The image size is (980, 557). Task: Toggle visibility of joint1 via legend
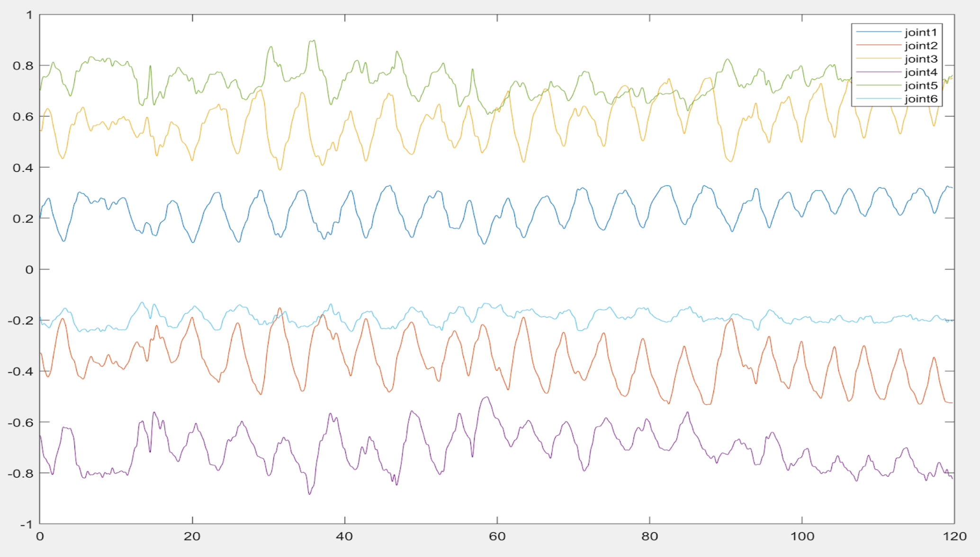coord(920,31)
